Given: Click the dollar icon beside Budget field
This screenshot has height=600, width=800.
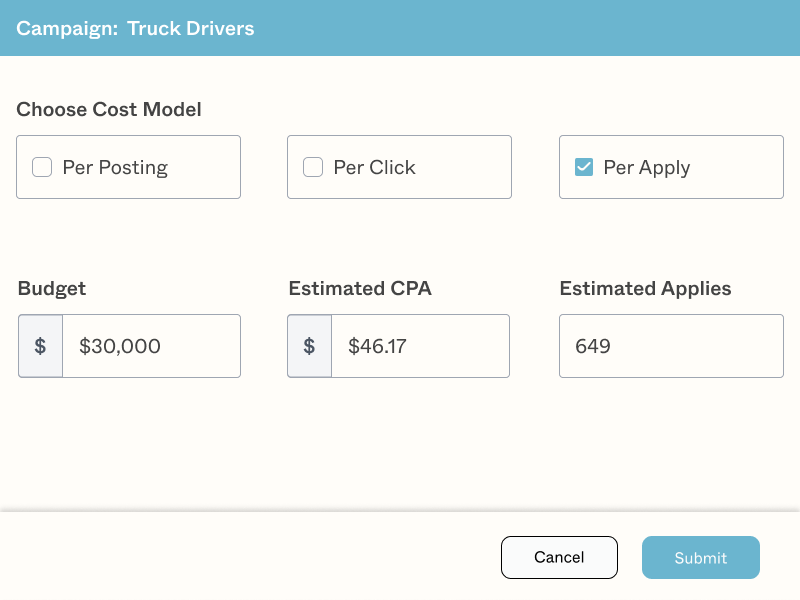Looking at the screenshot, I should [x=40, y=346].
